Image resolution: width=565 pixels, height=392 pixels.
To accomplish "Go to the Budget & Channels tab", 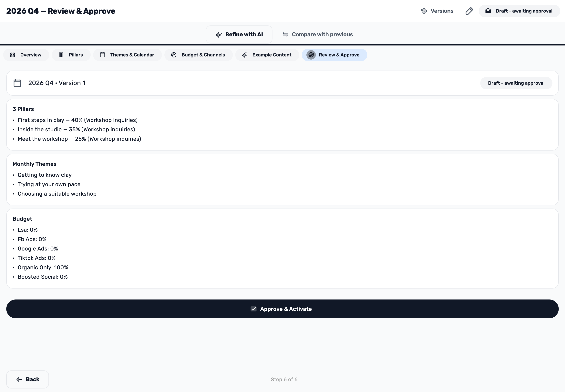I will tap(198, 55).
